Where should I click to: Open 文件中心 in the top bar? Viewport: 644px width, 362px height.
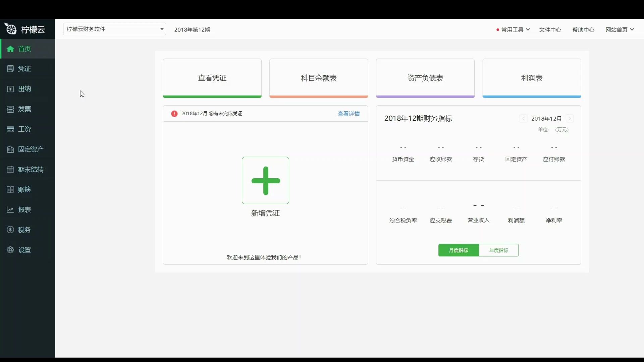(550, 29)
